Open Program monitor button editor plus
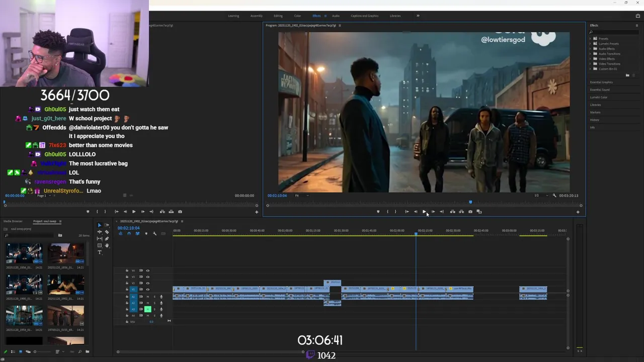 click(578, 212)
